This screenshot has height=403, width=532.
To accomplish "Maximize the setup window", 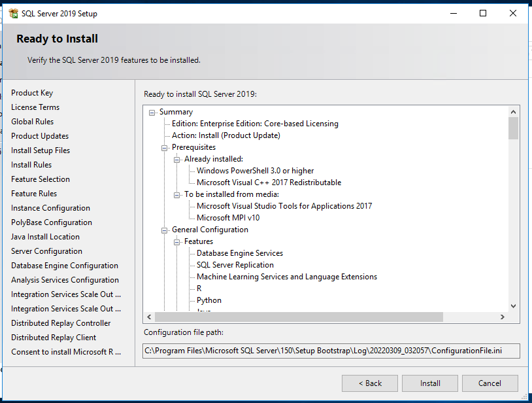I will [x=483, y=13].
